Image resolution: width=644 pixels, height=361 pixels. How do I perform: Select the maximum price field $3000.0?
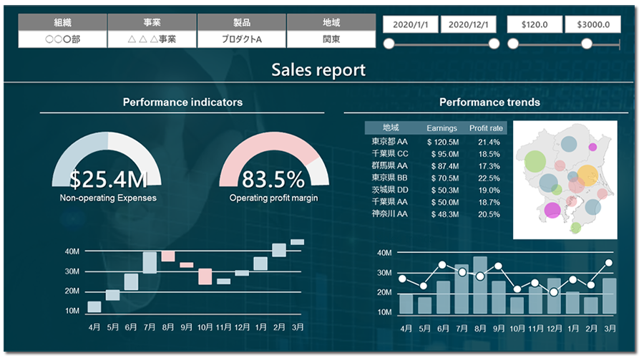592,24
